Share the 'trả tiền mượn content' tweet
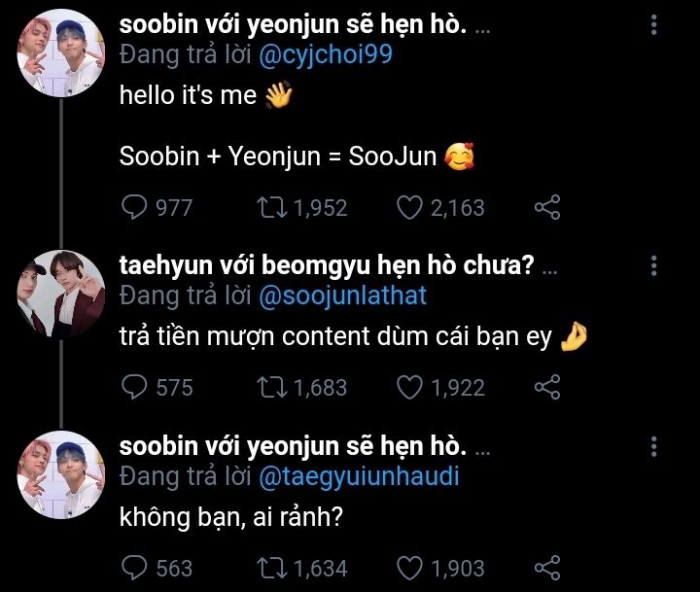700x592 pixels. pyautogui.click(x=547, y=387)
